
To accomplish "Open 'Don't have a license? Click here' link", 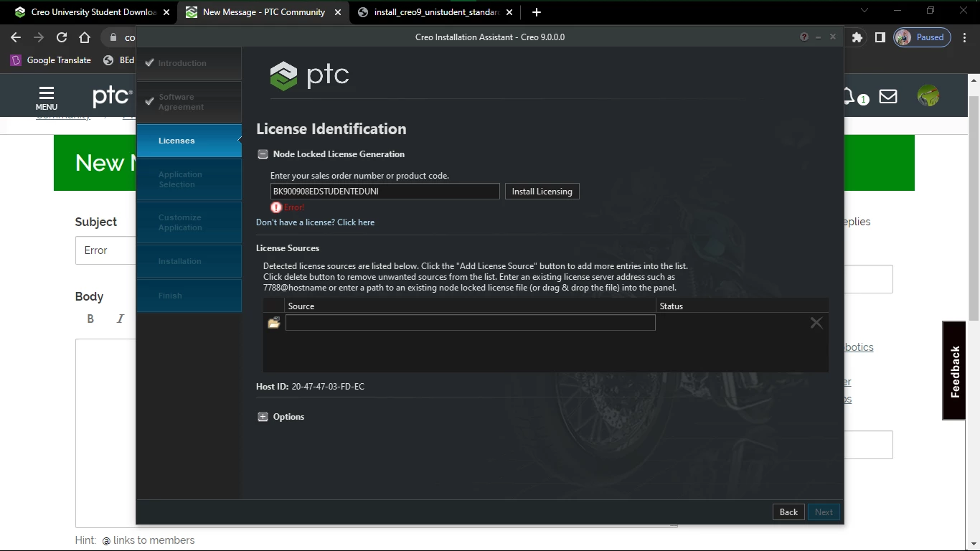I will tap(315, 222).
